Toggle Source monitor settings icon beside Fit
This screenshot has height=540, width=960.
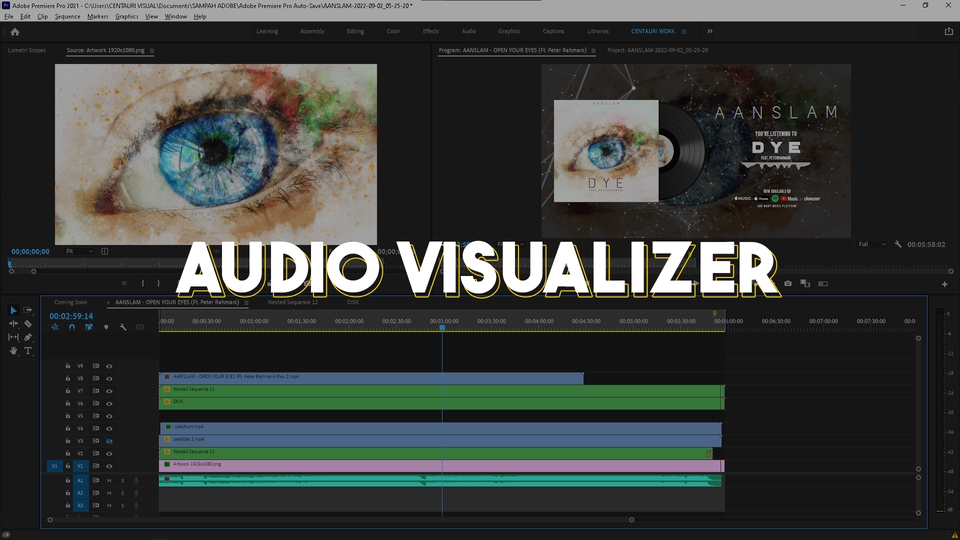tap(105, 252)
